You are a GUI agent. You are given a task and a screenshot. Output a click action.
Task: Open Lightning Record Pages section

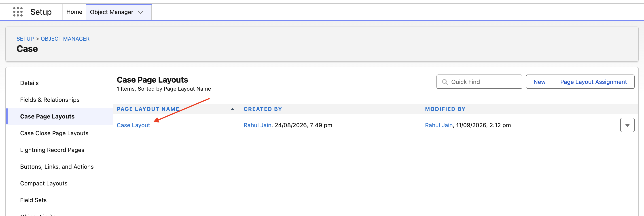[x=52, y=150]
